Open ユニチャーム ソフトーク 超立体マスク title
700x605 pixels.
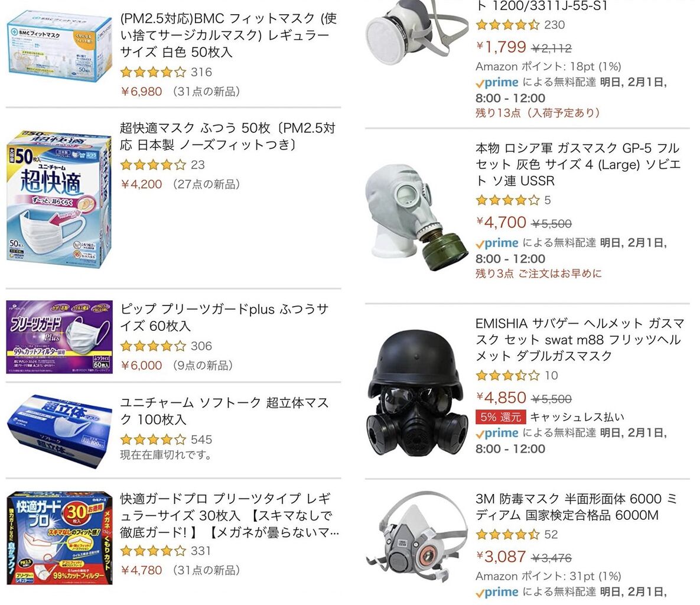click(224, 411)
